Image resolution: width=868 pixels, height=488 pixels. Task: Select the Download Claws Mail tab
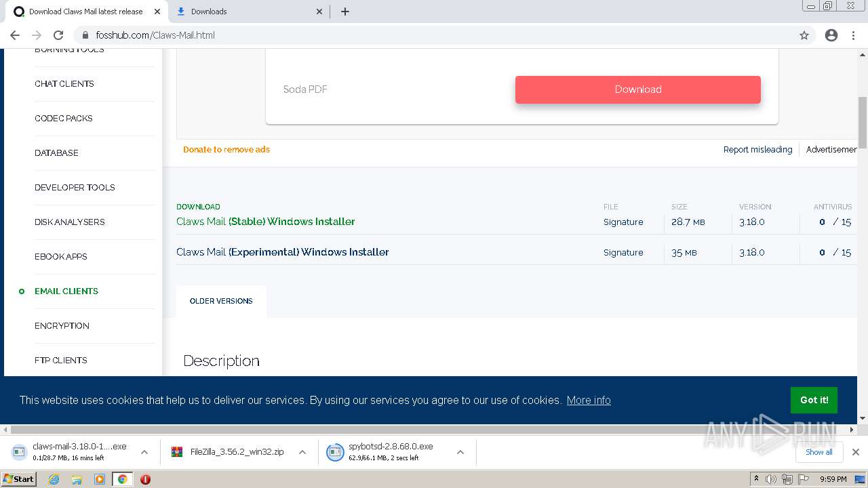click(85, 12)
